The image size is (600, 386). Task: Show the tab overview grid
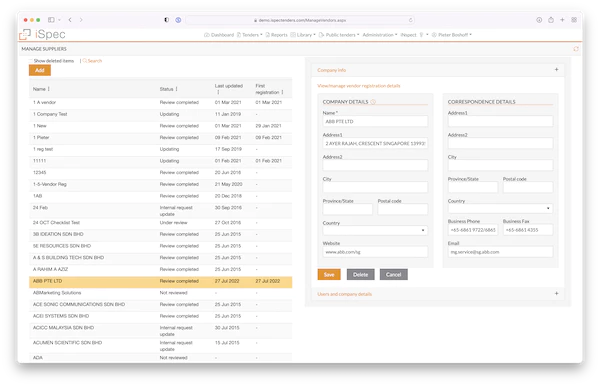574,20
